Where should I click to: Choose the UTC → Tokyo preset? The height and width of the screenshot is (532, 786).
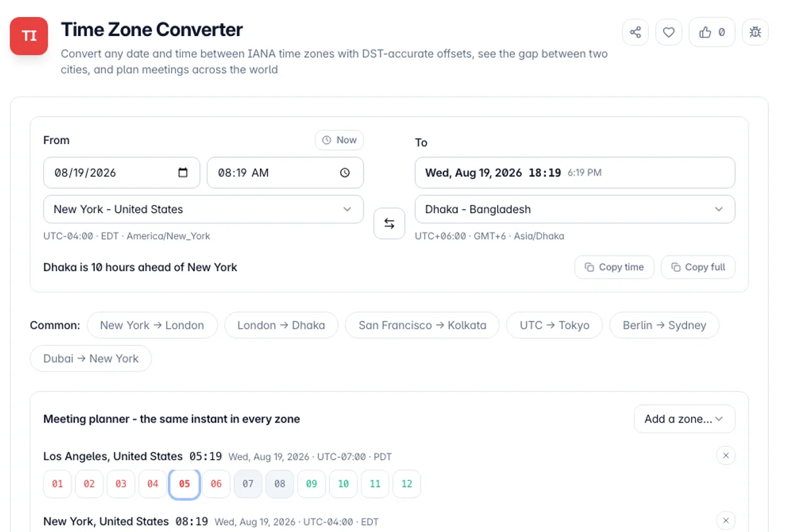point(555,325)
